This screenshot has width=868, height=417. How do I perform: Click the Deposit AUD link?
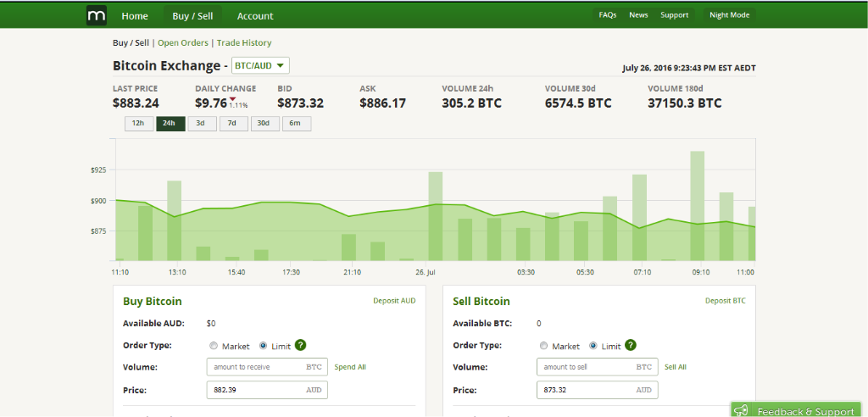click(394, 301)
